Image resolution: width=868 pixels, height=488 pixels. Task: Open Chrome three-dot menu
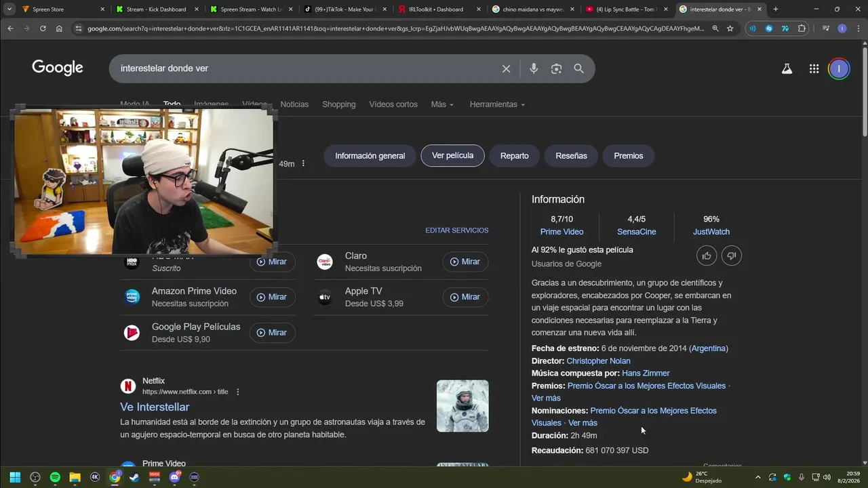[857, 28]
